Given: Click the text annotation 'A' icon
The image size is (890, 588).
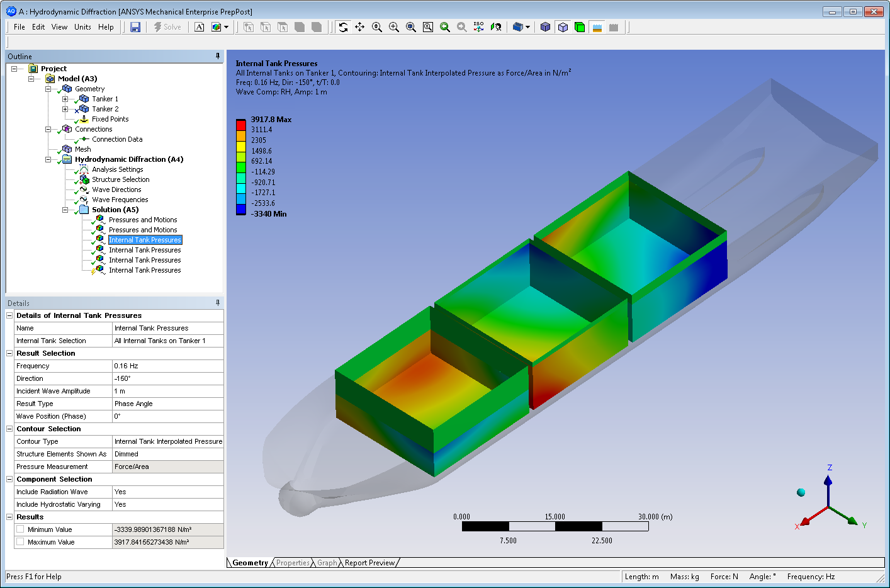Looking at the screenshot, I should click(200, 27).
